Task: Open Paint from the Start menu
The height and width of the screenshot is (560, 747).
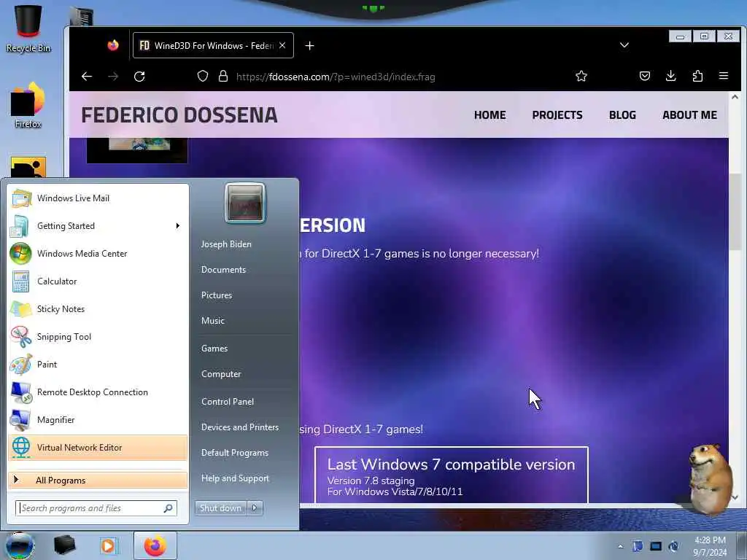Action: click(x=98, y=365)
